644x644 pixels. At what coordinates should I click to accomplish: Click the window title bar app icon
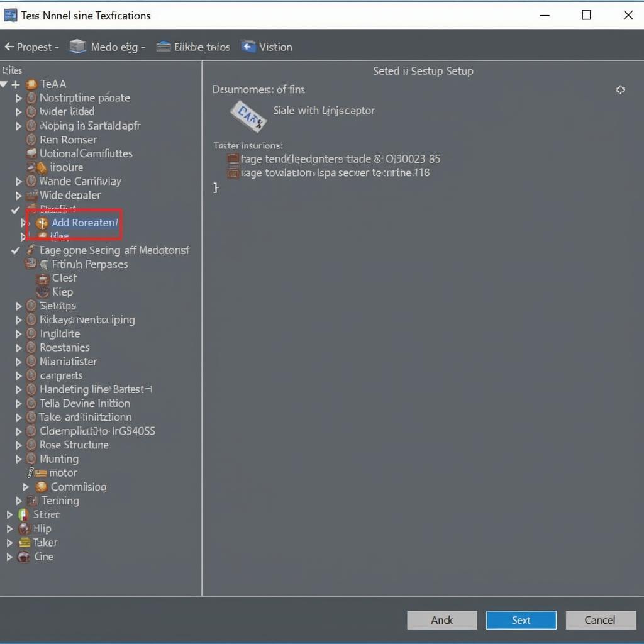pyautogui.click(x=10, y=16)
